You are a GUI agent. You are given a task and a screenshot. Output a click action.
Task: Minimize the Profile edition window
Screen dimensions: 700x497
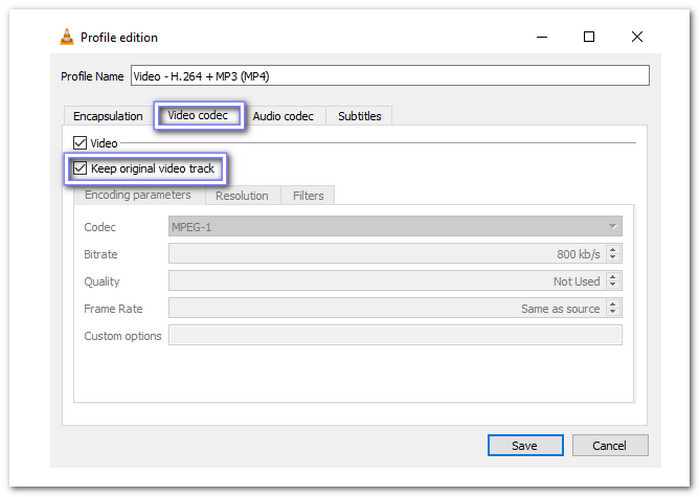pos(542,37)
